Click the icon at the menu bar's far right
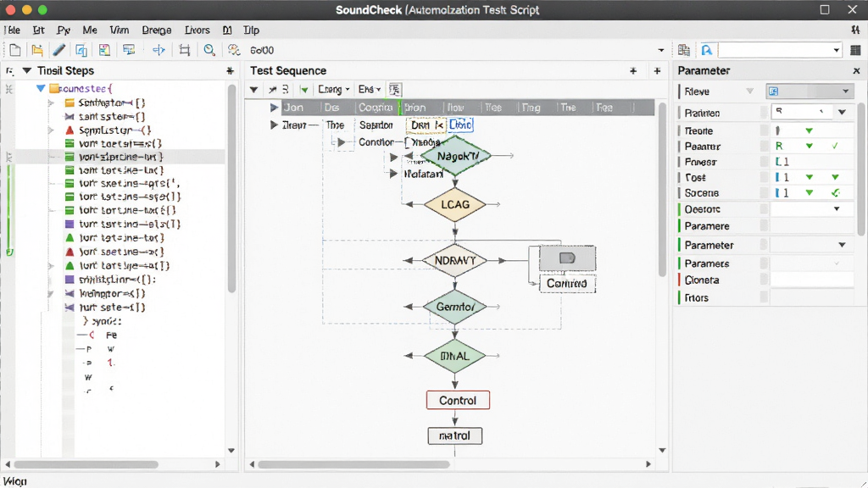The height and width of the screenshot is (488, 868). [855, 30]
